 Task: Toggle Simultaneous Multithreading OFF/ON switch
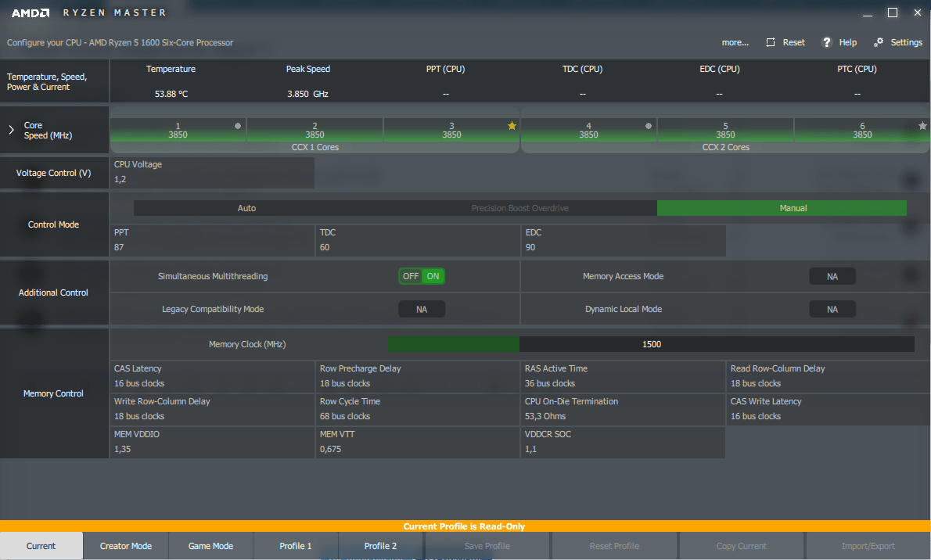[x=422, y=276]
